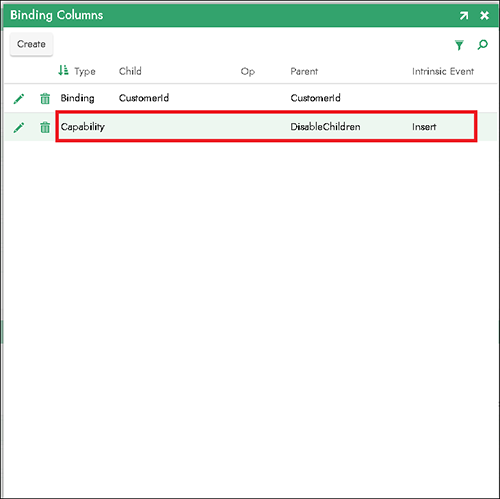
Task: Open the filter funnel icon
Action: (459, 45)
